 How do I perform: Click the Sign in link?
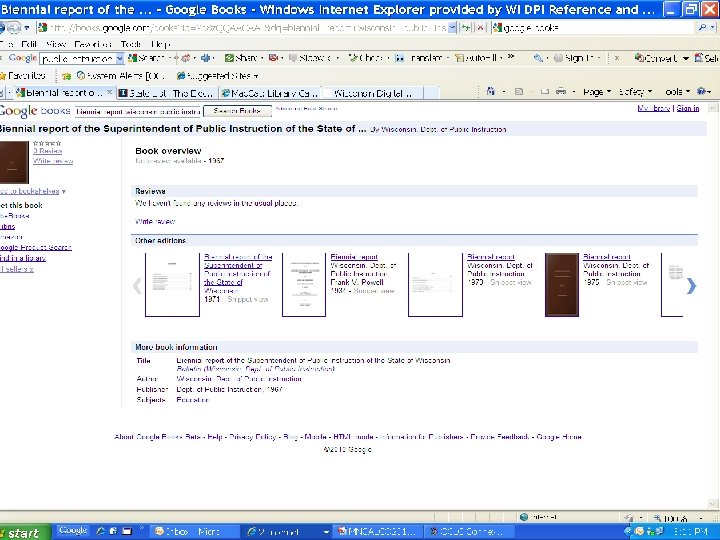pos(688,108)
